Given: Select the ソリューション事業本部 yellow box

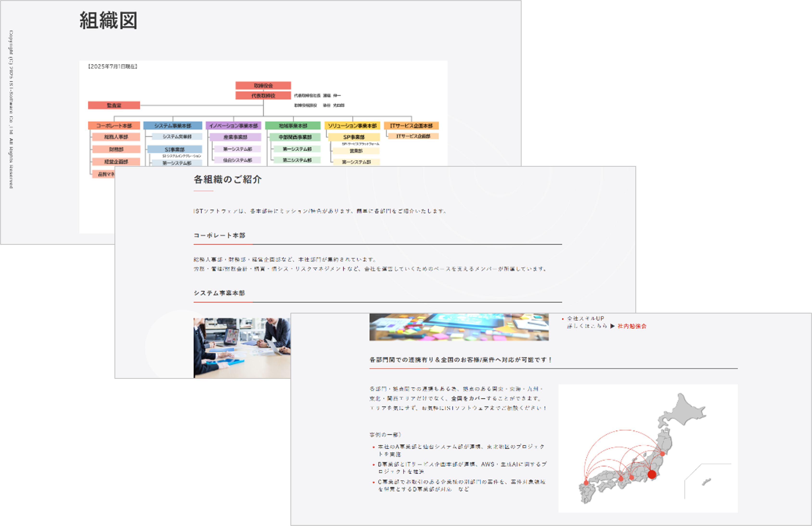Looking at the screenshot, I should click(x=352, y=126).
